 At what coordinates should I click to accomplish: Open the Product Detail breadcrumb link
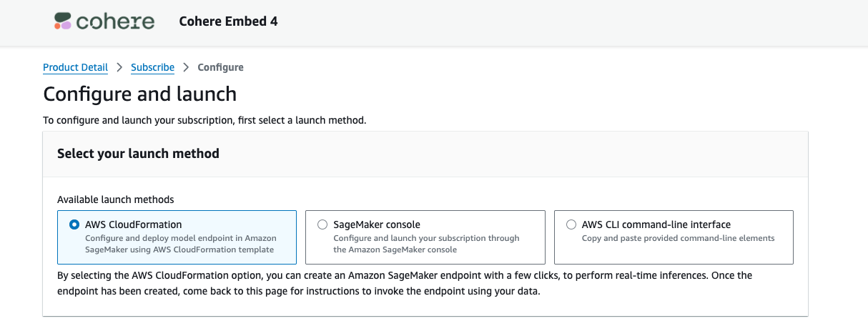(x=75, y=67)
